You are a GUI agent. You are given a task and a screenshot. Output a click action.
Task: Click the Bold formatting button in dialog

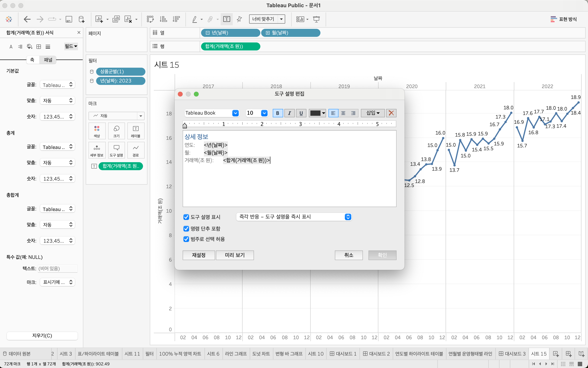pos(277,113)
